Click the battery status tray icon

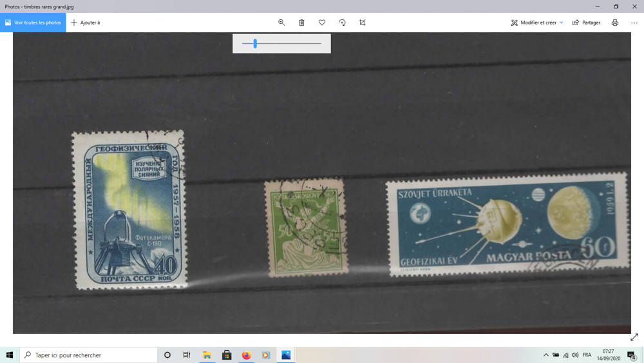(556, 355)
